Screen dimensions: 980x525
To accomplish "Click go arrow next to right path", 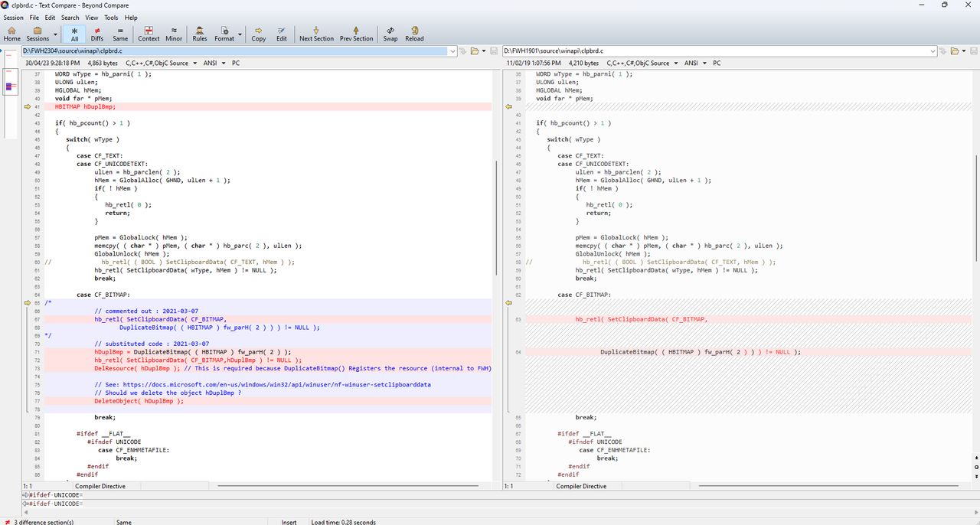I will click(x=943, y=51).
